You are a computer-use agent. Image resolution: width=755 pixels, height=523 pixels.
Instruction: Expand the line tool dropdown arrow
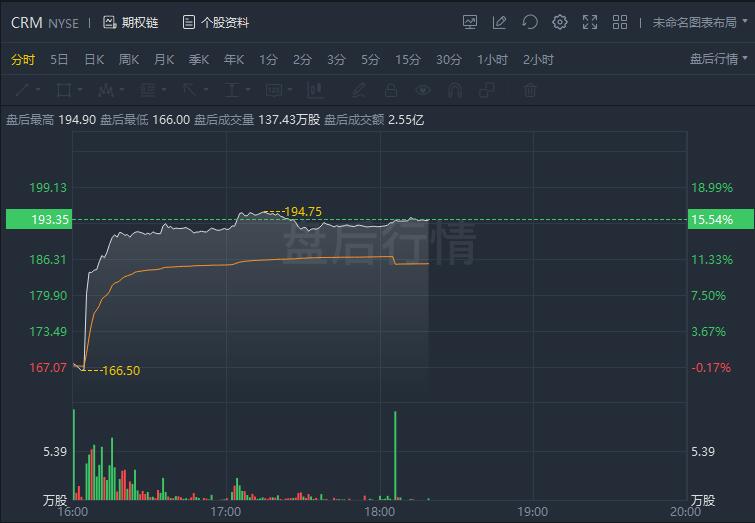pyautogui.click(x=38, y=90)
